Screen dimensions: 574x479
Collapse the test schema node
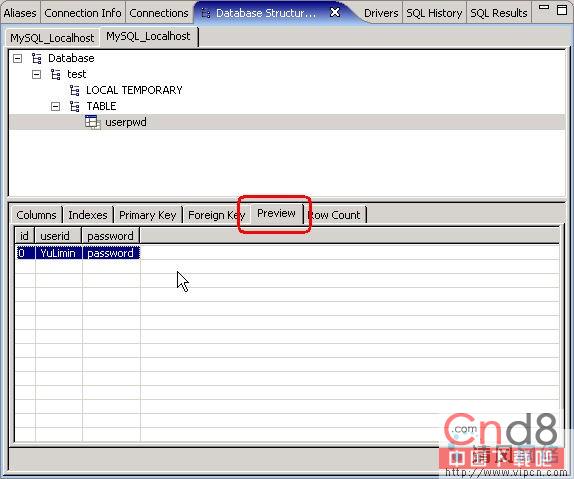(x=37, y=74)
